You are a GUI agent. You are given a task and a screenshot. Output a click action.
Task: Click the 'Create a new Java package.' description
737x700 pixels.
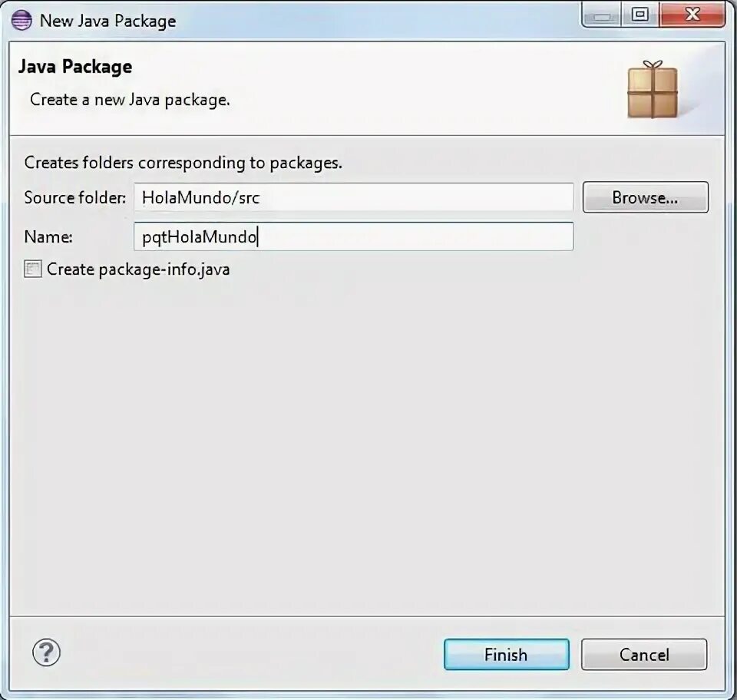click(x=130, y=100)
